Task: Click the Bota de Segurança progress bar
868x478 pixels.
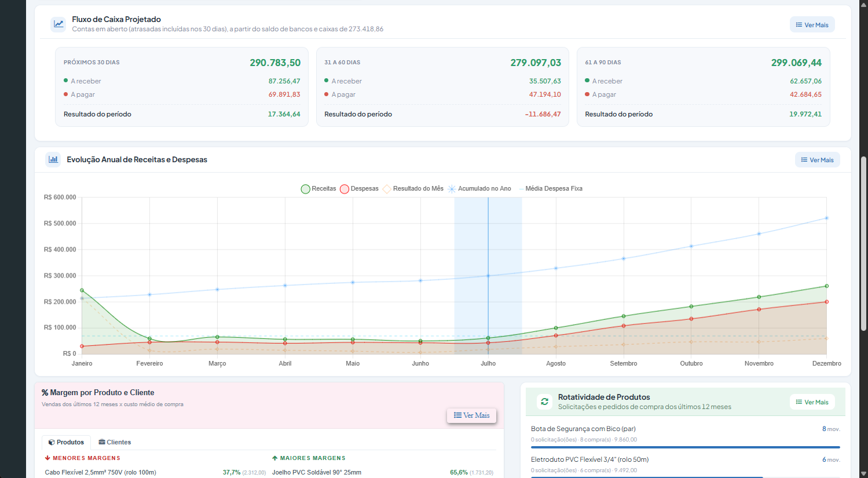Action: (x=685, y=447)
